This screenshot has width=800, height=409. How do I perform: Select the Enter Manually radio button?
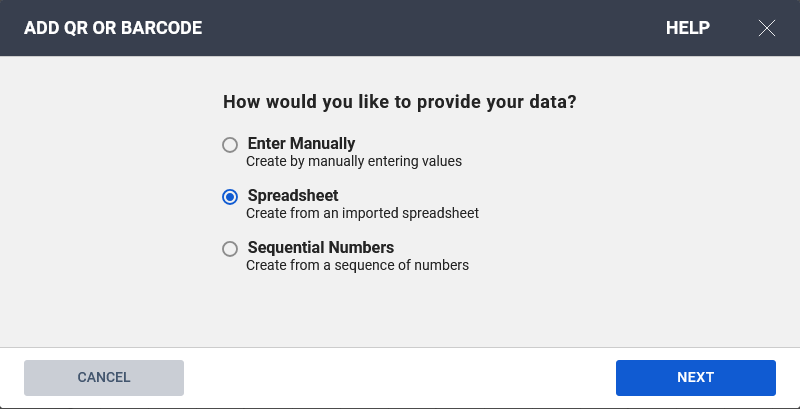coord(230,144)
